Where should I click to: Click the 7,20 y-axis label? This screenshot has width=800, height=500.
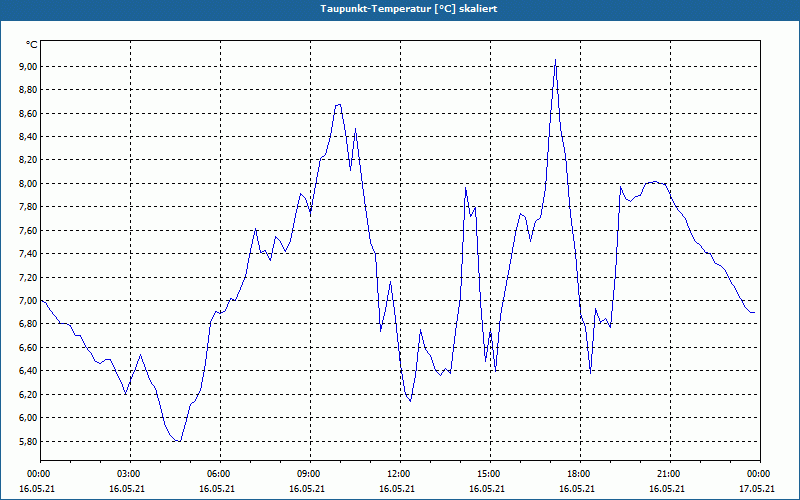[28, 277]
